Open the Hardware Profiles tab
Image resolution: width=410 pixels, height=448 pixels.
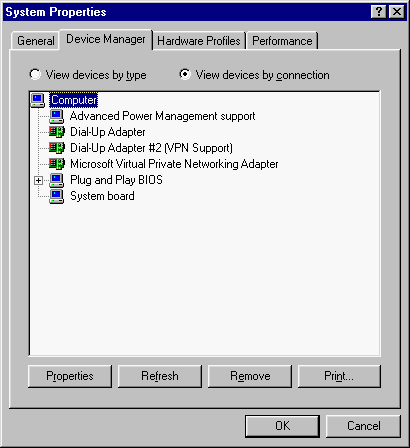199,41
